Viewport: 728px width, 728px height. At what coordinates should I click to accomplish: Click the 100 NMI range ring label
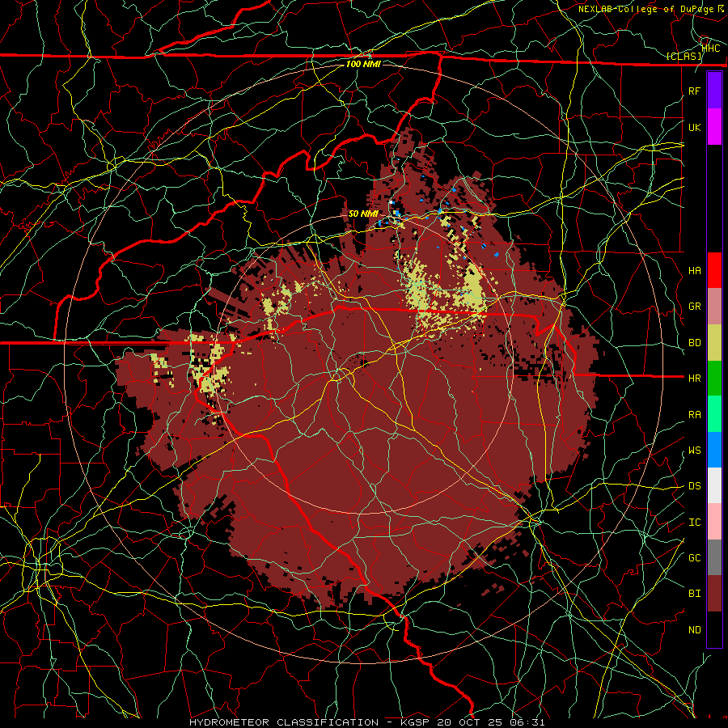tap(363, 64)
